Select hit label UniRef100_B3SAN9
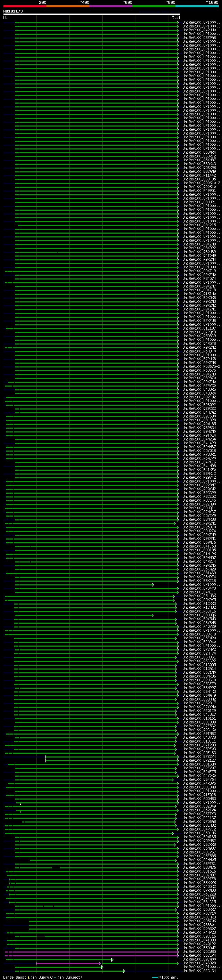The width and height of the screenshot is (222, 980). click(x=199, y=172)
